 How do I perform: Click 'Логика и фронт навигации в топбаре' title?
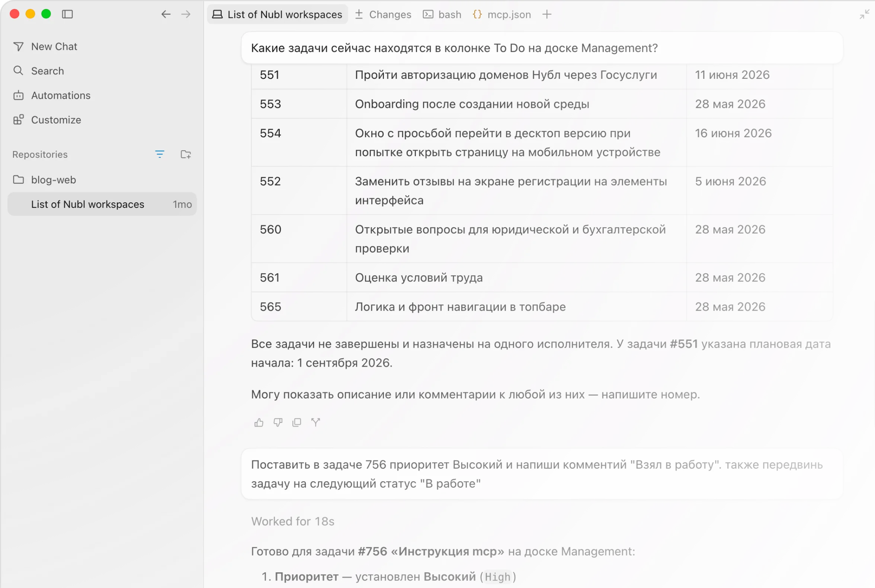pos(460,307)
